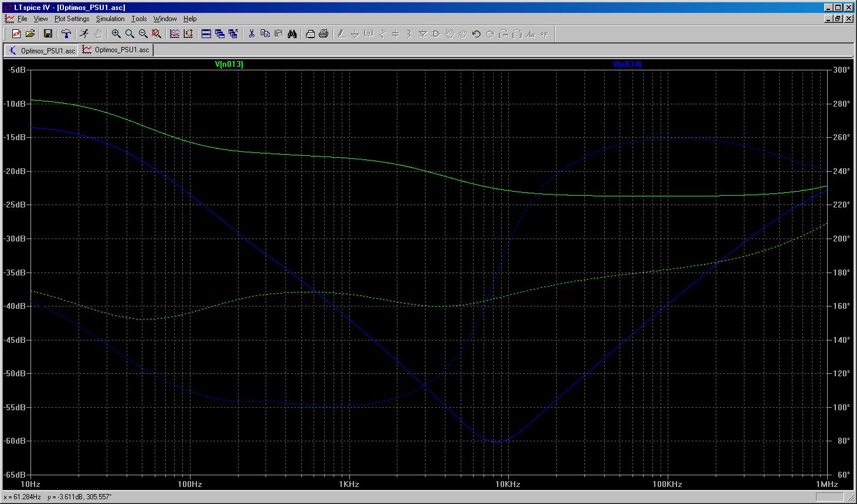Click the green V(n013) trace label
The height and width of the screenshot is (504, 857).
coord(229,64)
